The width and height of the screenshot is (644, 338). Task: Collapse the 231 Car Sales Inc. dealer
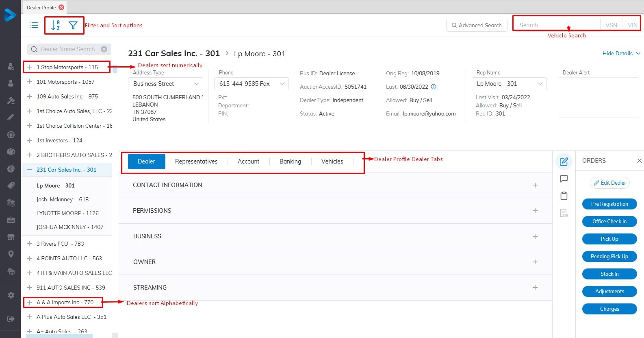coord(29,170)
